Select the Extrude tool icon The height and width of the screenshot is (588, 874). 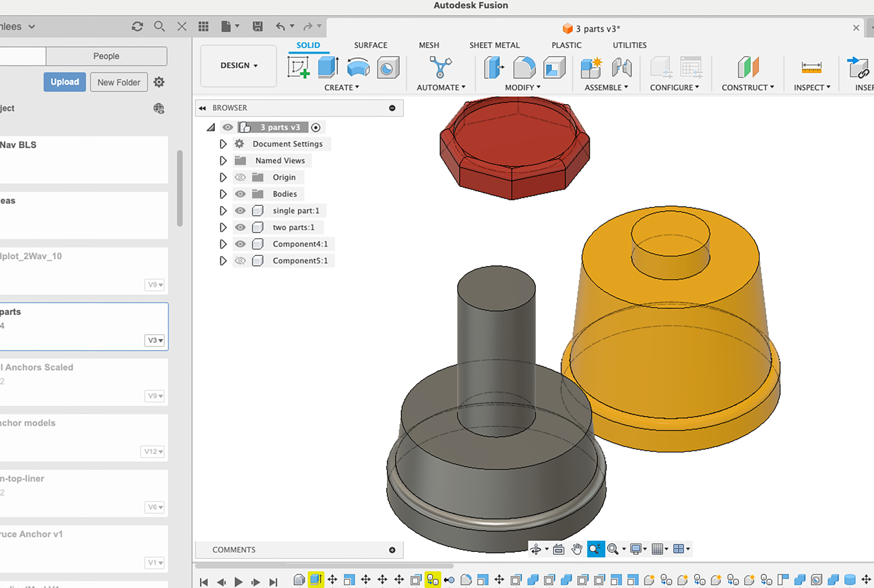point(328,67)
